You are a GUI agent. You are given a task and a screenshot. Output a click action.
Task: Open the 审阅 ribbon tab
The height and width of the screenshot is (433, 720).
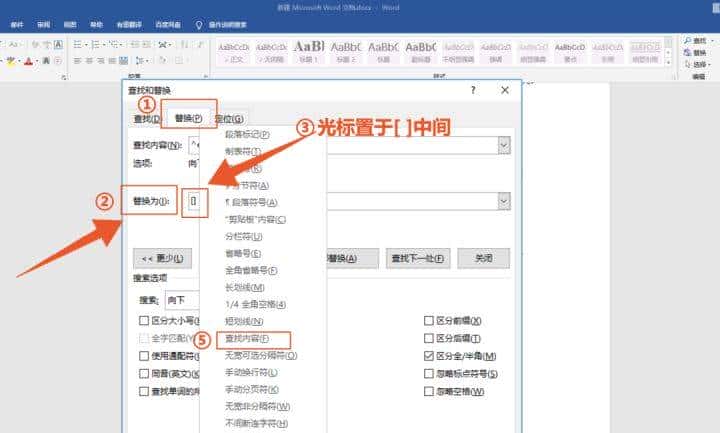coord(44,25)
